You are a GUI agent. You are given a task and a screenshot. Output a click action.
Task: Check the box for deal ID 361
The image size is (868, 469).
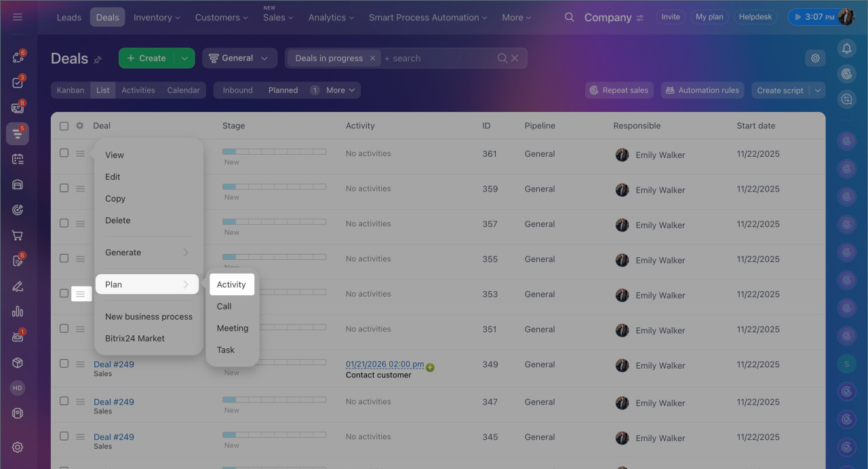64,153
